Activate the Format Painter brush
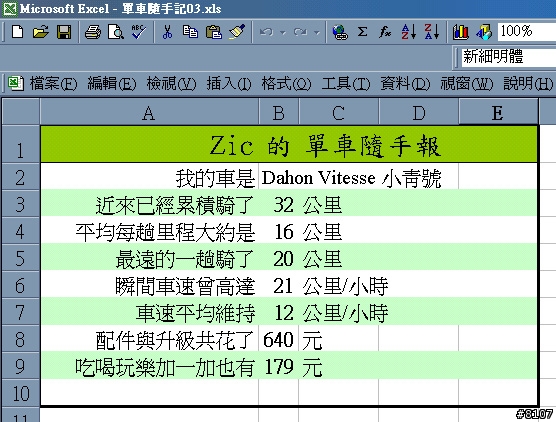 click(237, 32)
